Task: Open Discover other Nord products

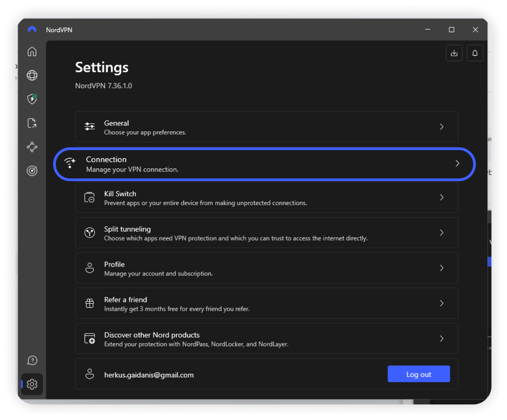Action: coord(266,339)
